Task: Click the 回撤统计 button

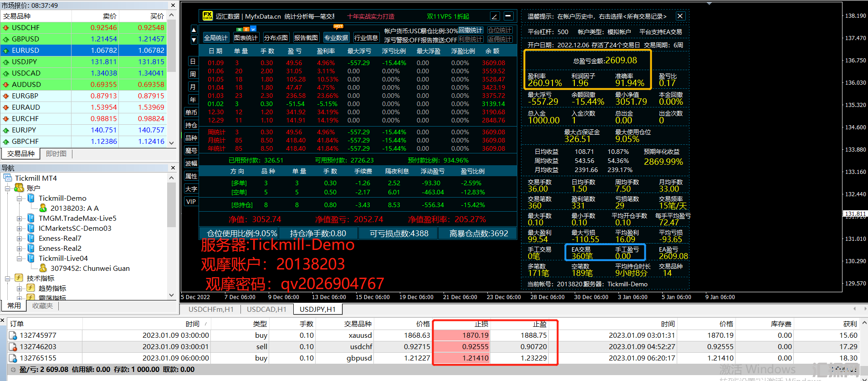Action: (x=470, y=30)
